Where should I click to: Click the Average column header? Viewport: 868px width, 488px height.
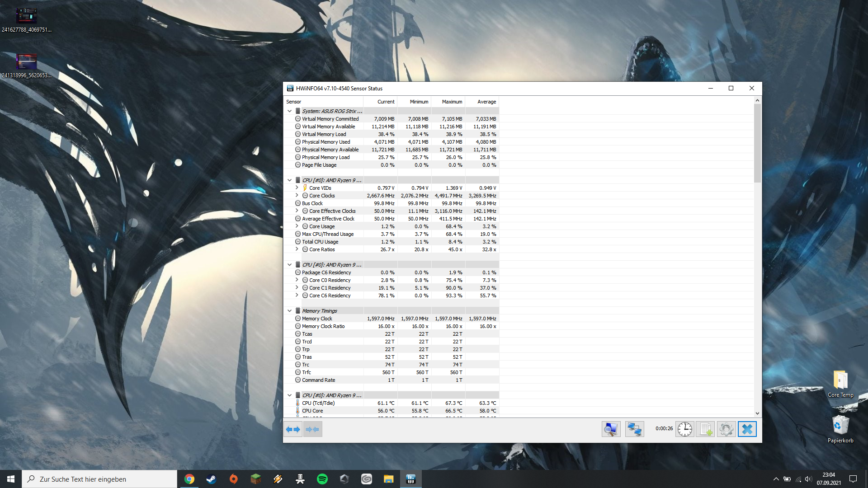click(486, 102)
